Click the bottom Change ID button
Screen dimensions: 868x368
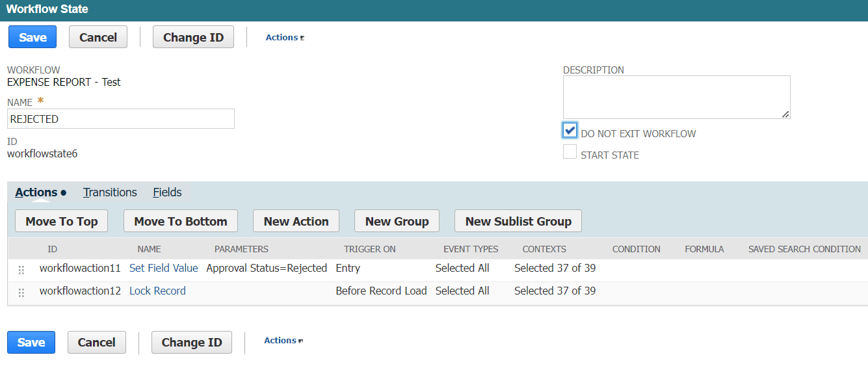point(192,342)
